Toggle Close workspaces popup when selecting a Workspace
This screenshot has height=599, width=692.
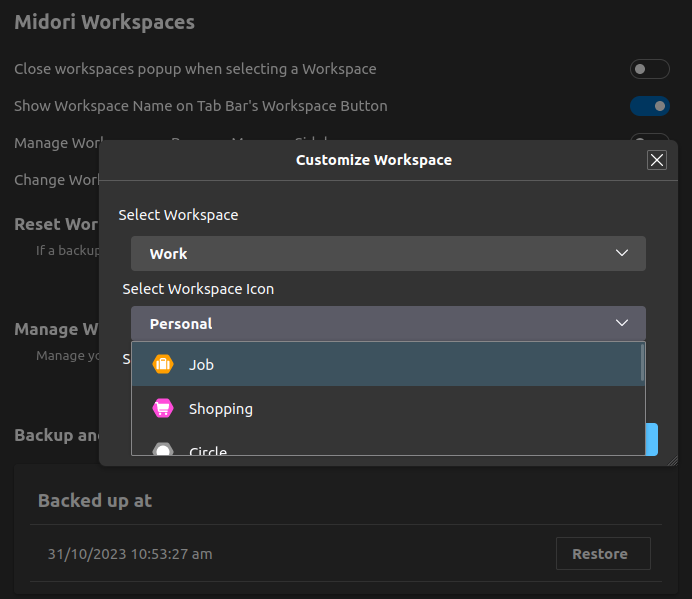pos(650,69)
